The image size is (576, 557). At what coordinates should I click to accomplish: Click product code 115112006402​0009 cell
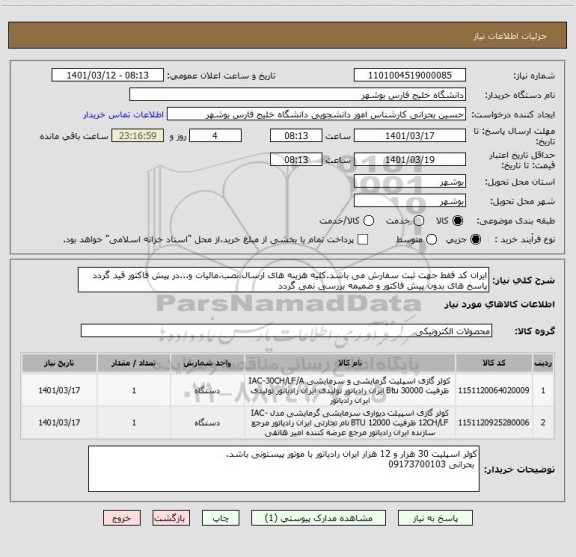[x=494, y=390]
